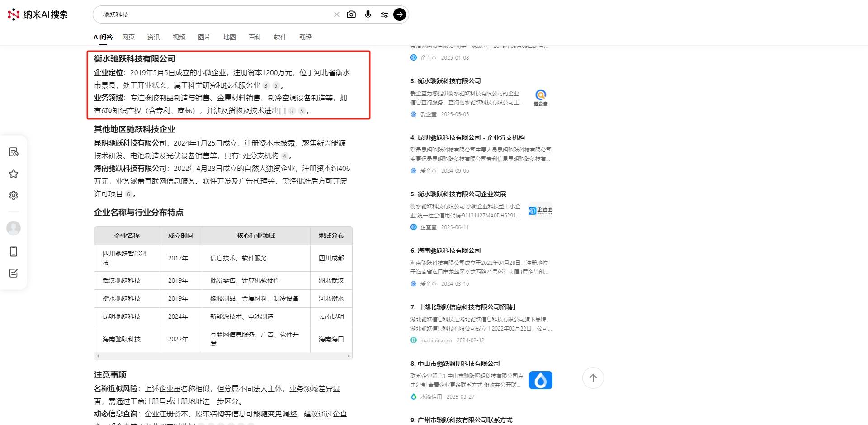Switch to the 网页 tab
The image size is (868, 425).
pos(128,37)
